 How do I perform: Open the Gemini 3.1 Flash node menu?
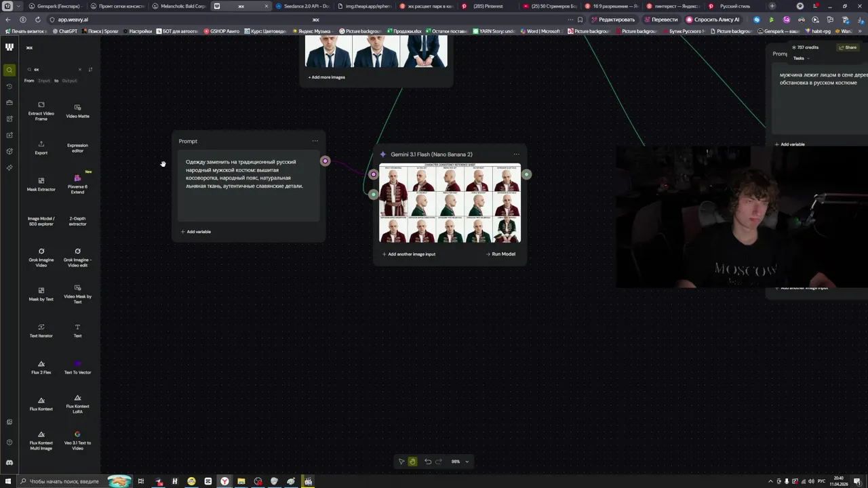click(x=517, y=154)
